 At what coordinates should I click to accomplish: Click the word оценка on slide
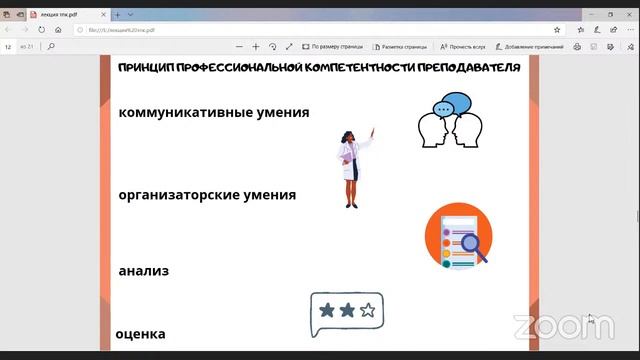[140, 334]
